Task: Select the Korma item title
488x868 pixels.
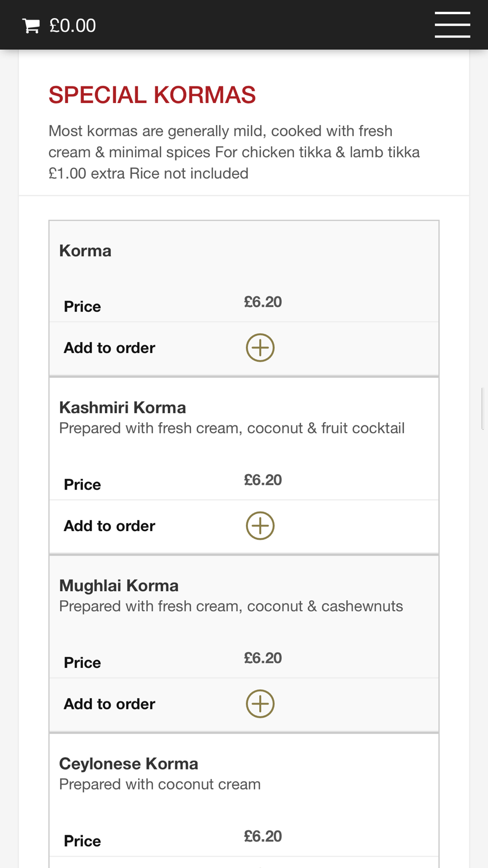Action: 85,251
